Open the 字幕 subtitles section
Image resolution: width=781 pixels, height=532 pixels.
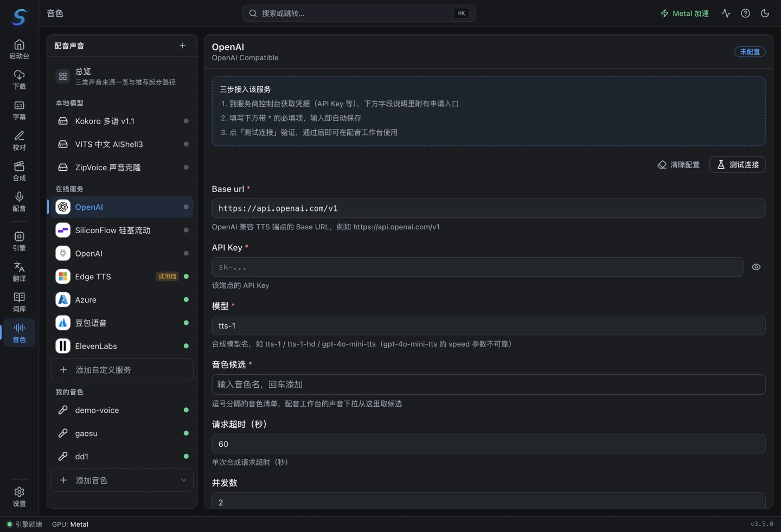(19, 110)
